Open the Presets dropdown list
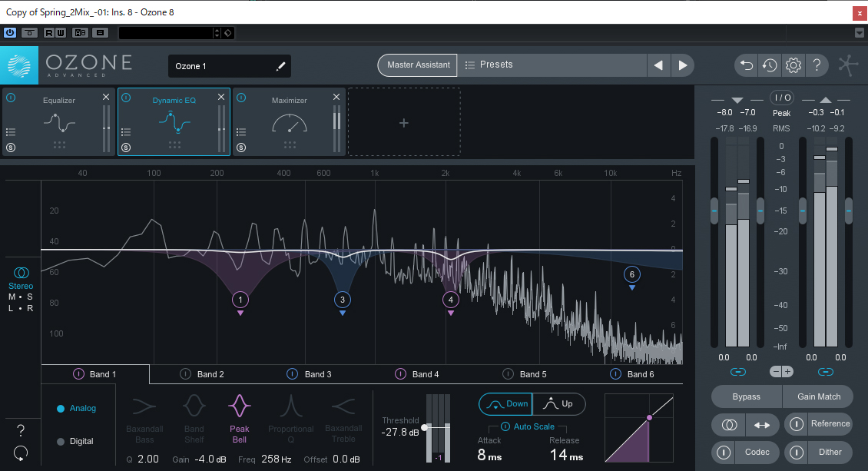Viewport: 868px width, 471px height. (552, 65)
